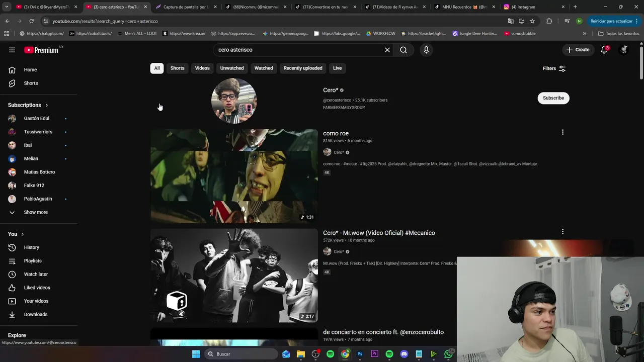Open the search Filters panel
This screenshot has width=644, height=362.
[554, 68]
